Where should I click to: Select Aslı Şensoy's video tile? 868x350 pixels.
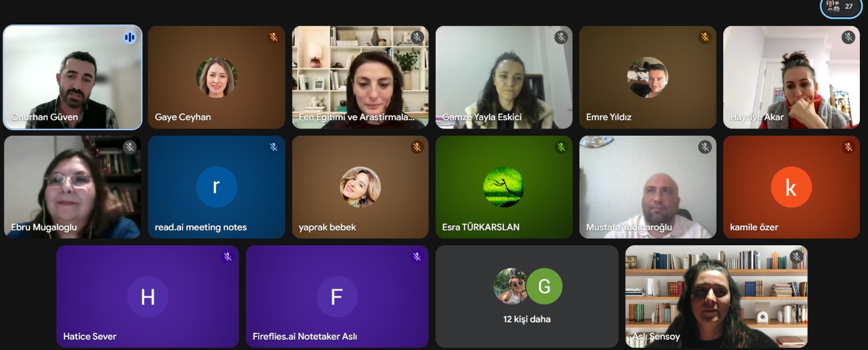pos(716,296)
